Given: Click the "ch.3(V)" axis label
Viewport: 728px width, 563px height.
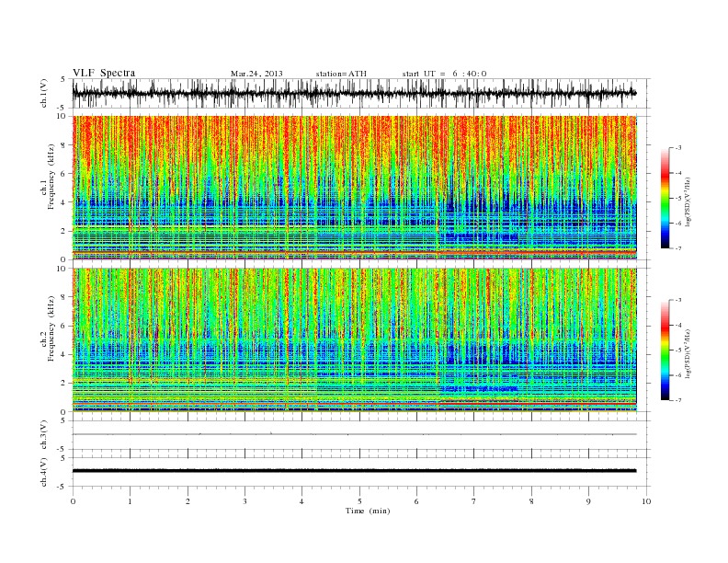Looking at the screenshot, I should pyautogui.click(x=43, y=434).
